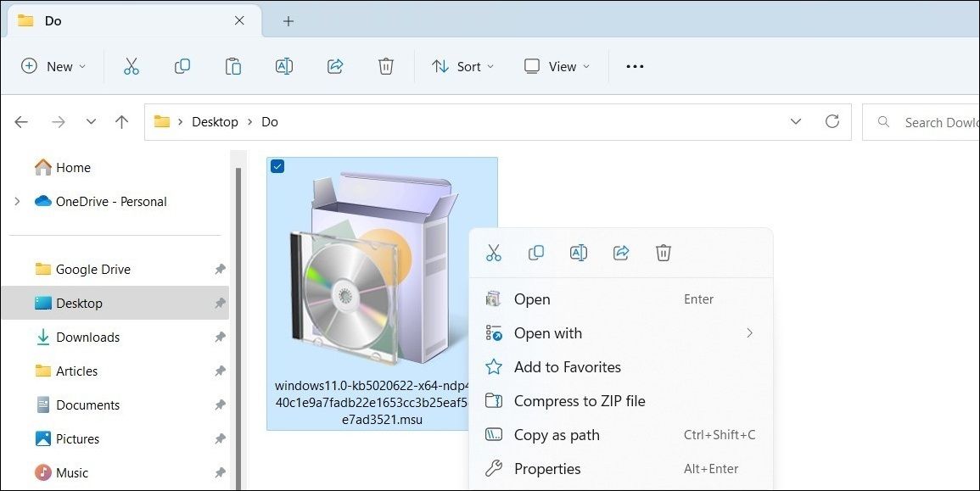Choose Copy as path

(620, 435)
